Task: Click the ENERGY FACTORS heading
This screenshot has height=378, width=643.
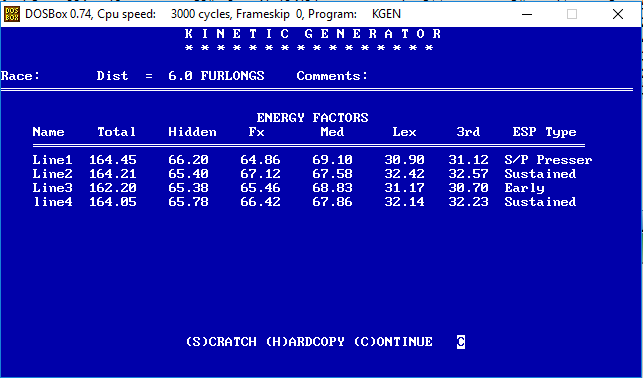Action: (x=312, y=118)
